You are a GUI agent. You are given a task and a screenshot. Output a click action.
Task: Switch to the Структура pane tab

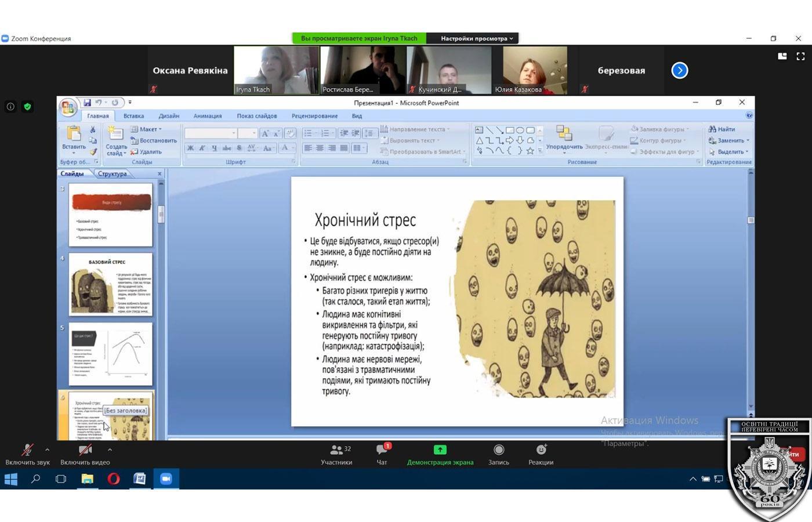[112, 173]
